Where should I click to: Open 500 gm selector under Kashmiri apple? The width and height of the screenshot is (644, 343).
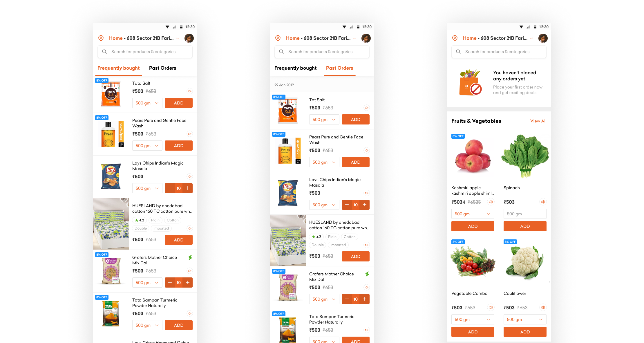pos(473,214)
